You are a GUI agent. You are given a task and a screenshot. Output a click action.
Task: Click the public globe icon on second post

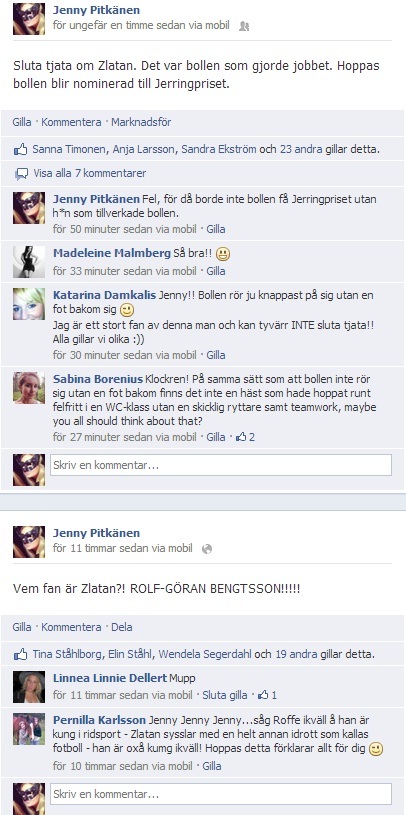pos(207,549)
